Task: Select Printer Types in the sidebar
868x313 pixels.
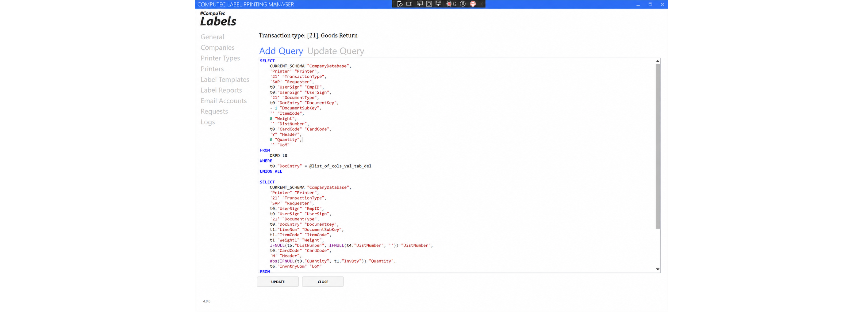Action: click(220, 58)
